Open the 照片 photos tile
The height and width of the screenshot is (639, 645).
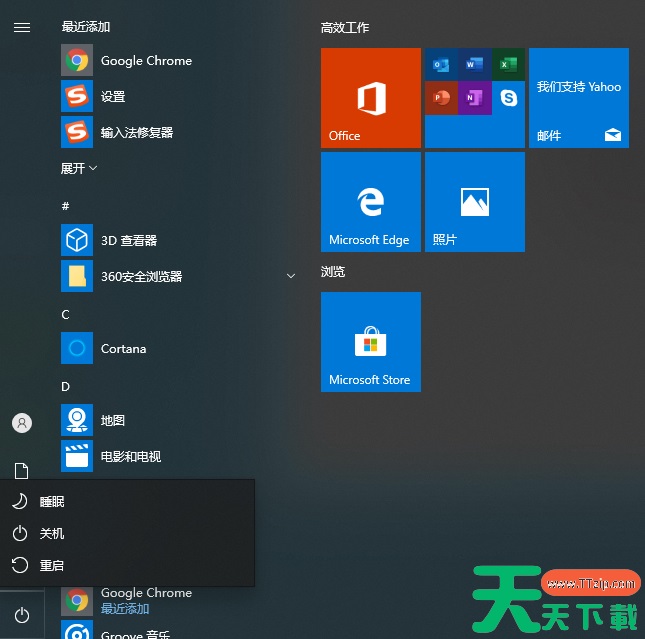coord(474,202)
